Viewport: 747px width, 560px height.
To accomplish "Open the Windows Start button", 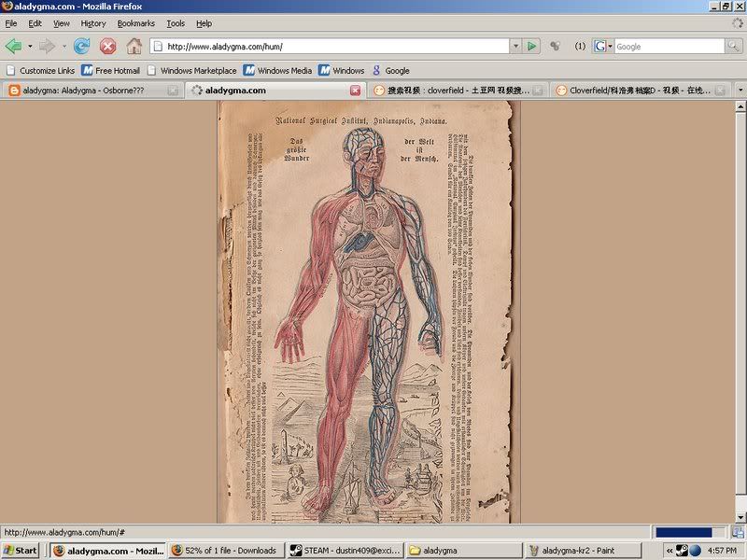I will tap(21, 550).
